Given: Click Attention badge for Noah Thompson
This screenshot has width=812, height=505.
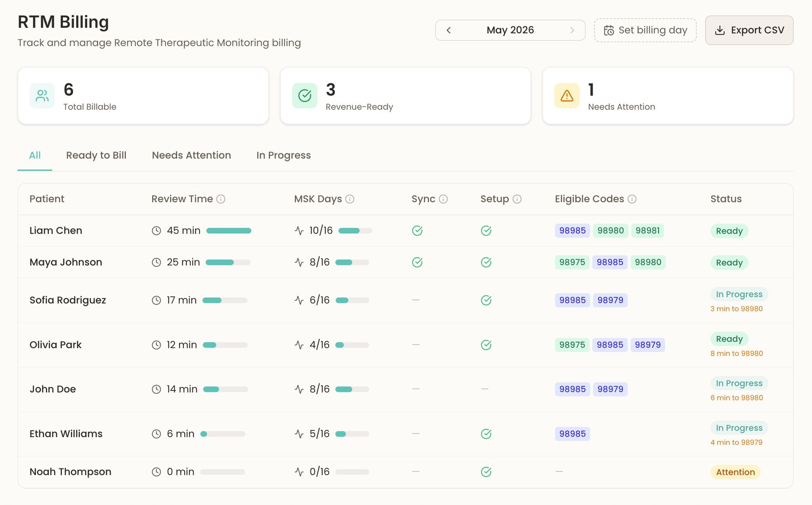Looking at the screenshot, I should tap(735, 472).
